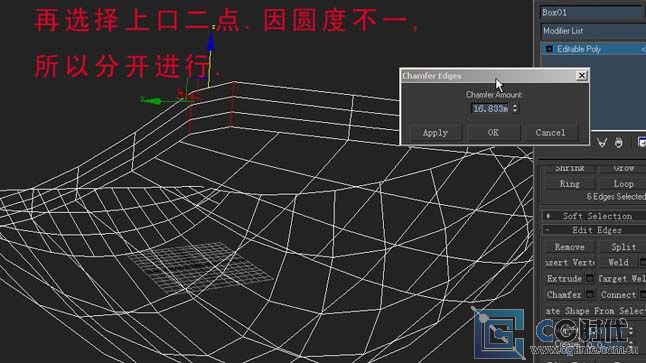Confirm chamfer with the OK button
The width and height of the screenshot is (646, 363).
click(493, 133)
